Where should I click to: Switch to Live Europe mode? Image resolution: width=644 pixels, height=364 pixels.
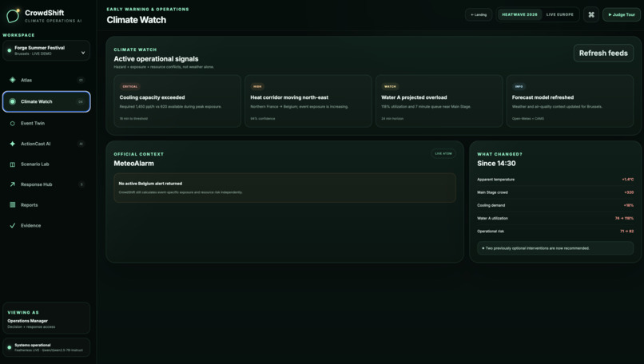[x=560, y=14]
